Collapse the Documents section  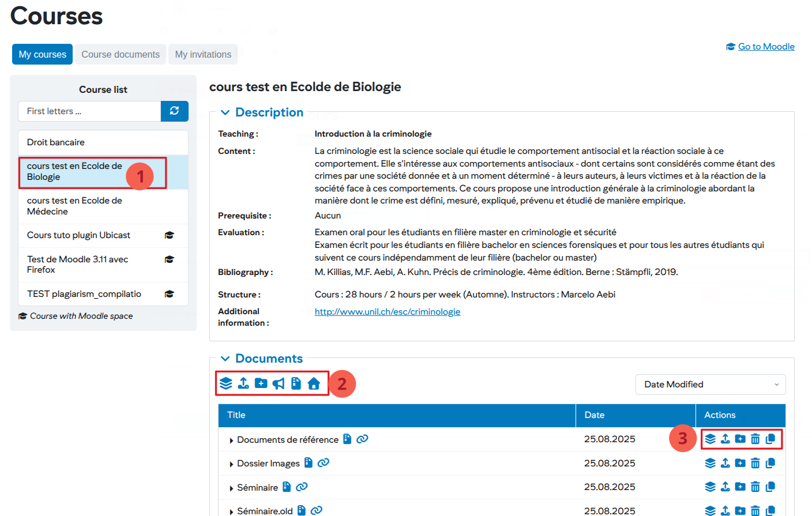click(225, 359)
